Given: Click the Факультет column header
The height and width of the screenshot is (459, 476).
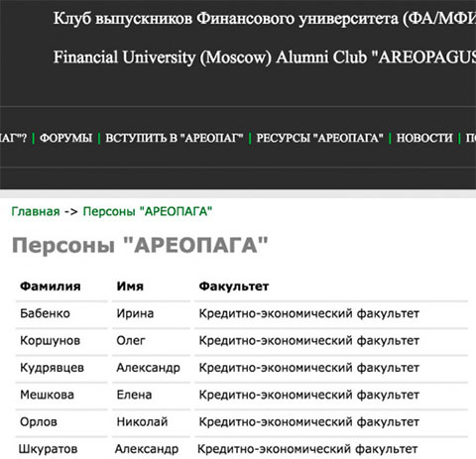Looking at the screenshot, I should (234, 287).
